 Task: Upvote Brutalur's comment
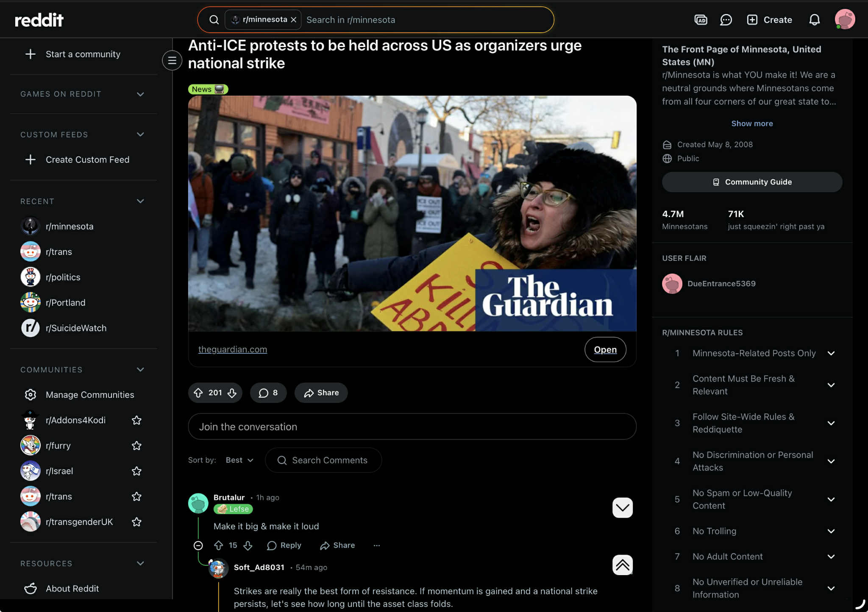point(219,545)
